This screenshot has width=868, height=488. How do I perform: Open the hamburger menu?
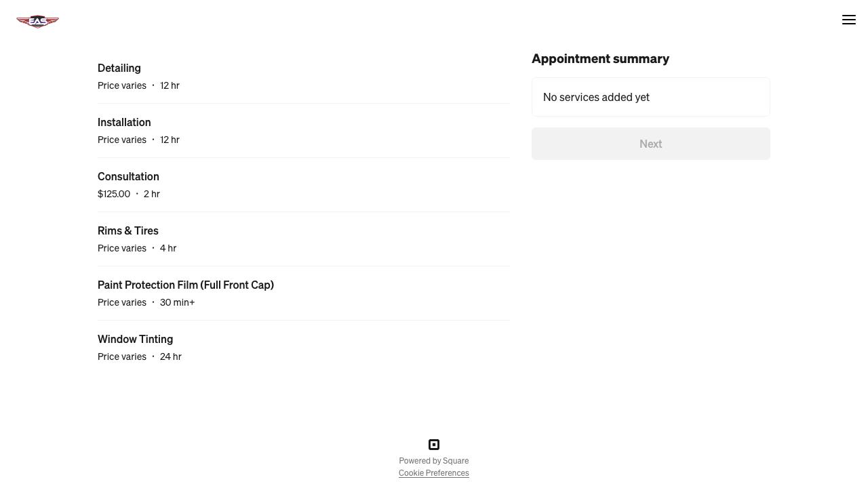coord(848,20)
